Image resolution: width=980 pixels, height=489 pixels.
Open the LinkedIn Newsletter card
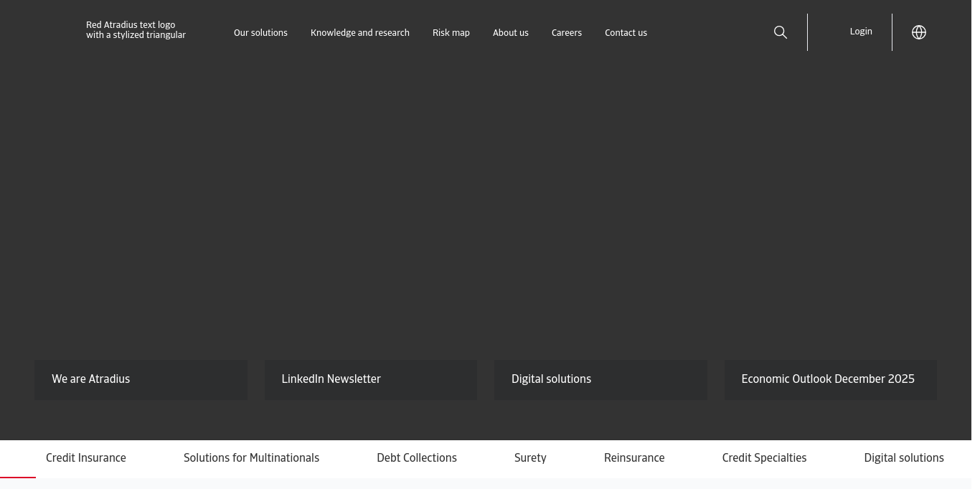click(x=370, y=379)
